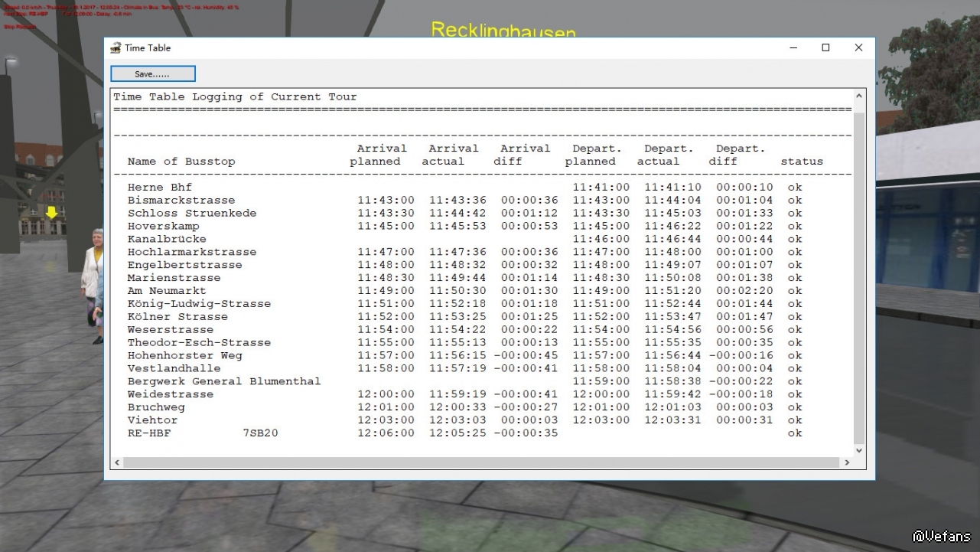Minimize the Time Table window
This screenshot has width=980, height=552.
click(793, 47)
